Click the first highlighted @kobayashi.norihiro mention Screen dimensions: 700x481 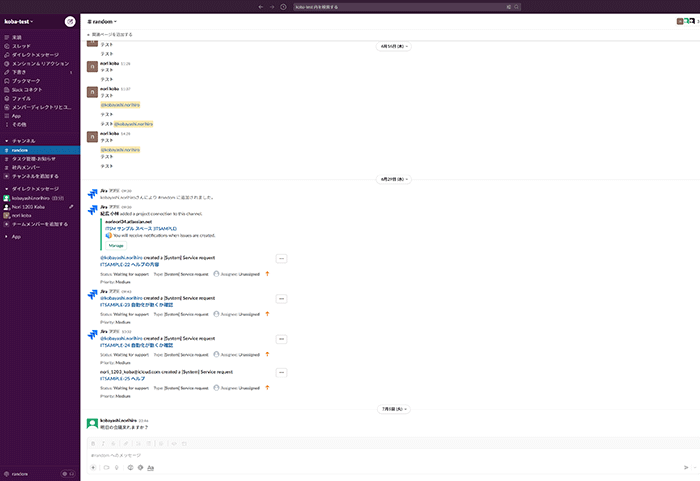click(x=120, y=105)
